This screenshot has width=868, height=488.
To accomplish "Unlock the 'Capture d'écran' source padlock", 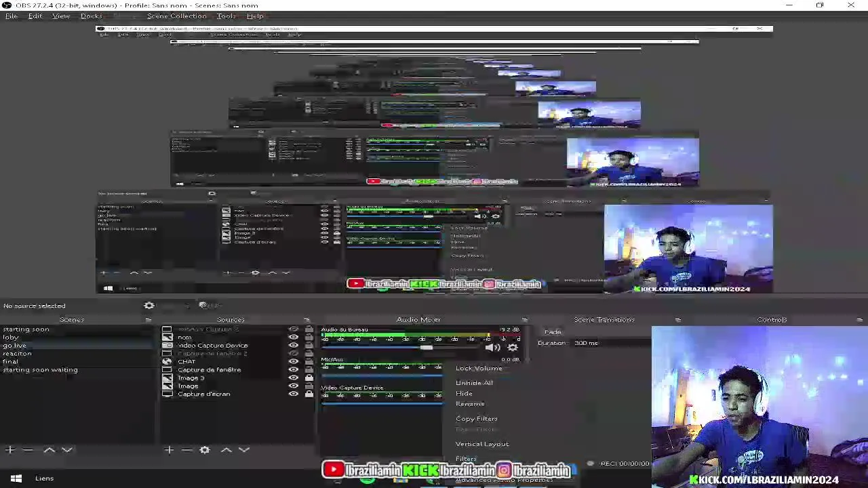I will coord(309,394).
